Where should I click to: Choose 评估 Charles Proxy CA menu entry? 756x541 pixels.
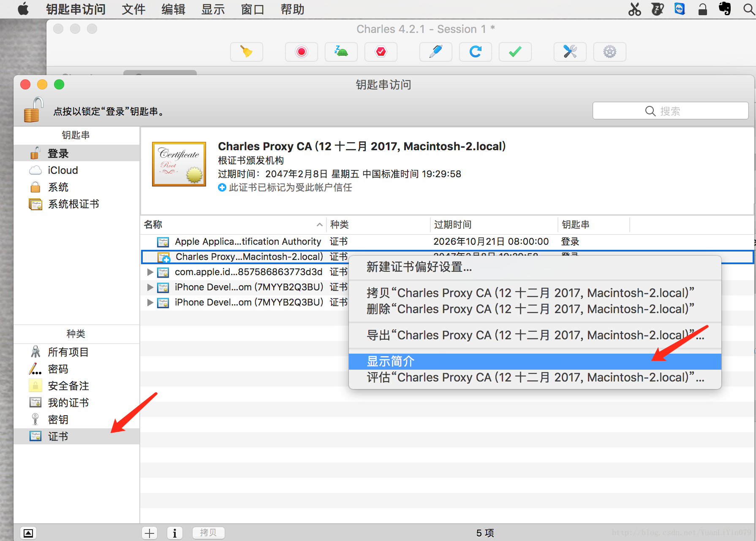pos(535,377)
